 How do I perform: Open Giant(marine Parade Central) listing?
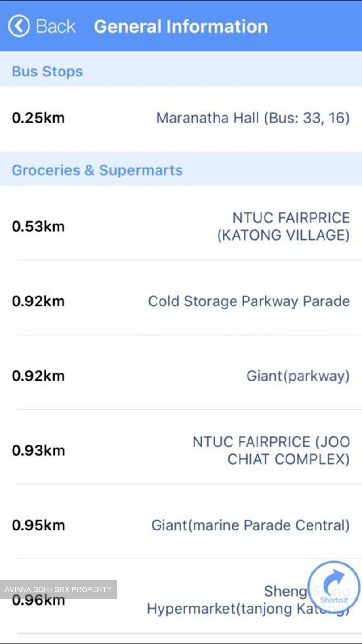tap(181, 525)
